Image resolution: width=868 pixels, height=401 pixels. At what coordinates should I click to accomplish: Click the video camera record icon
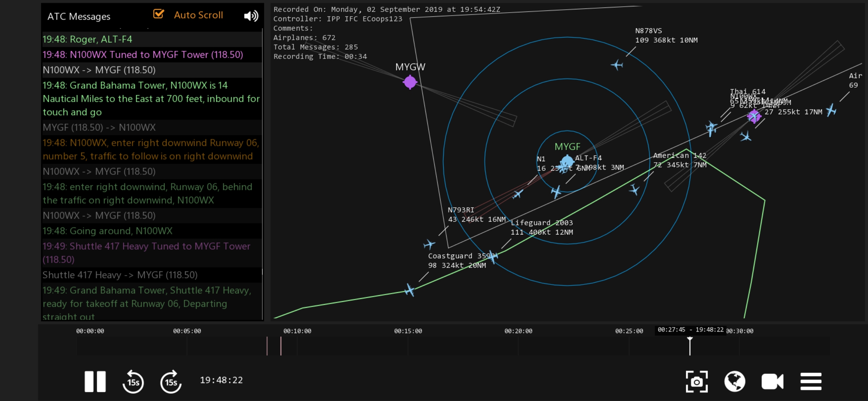772,381
